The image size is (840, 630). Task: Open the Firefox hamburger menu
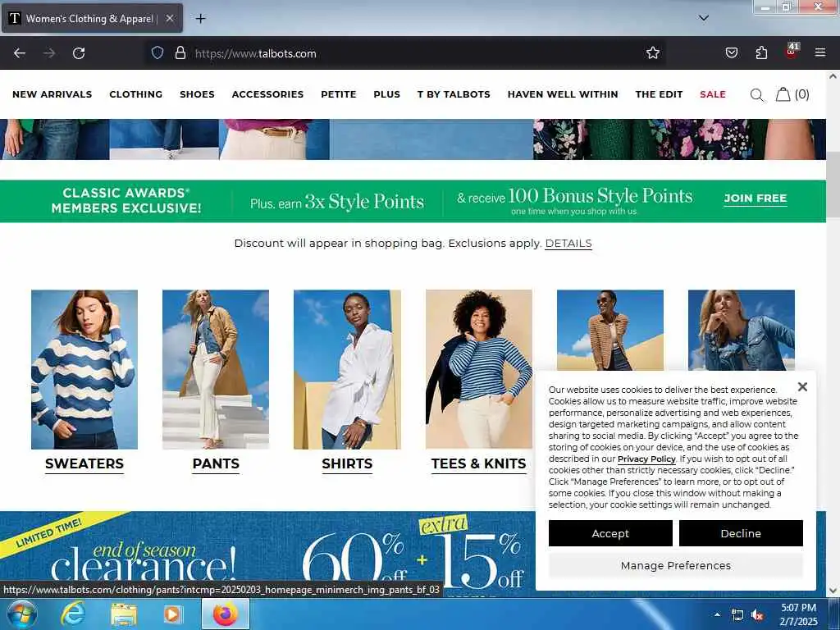tap(820, 53)
